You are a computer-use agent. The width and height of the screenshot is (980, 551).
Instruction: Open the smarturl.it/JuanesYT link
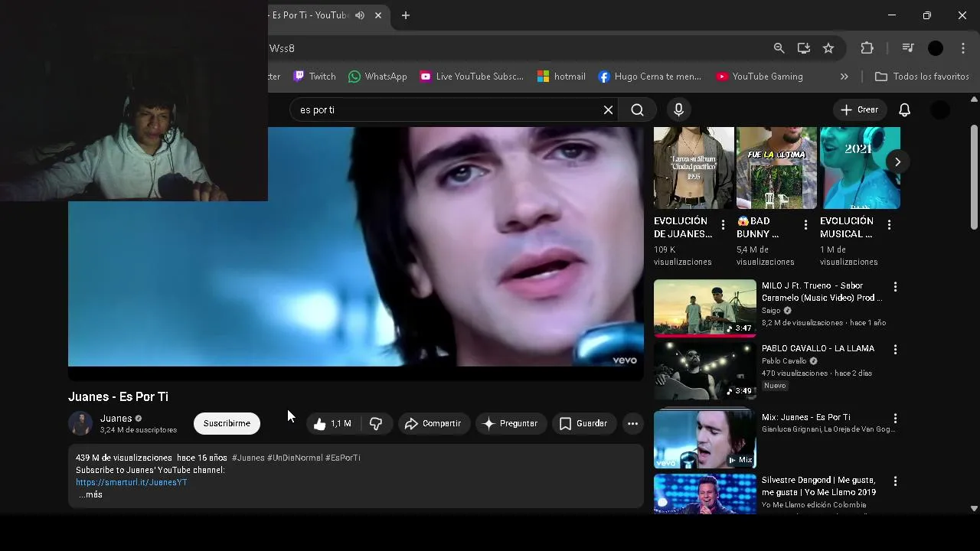click(x=132, y=482)
